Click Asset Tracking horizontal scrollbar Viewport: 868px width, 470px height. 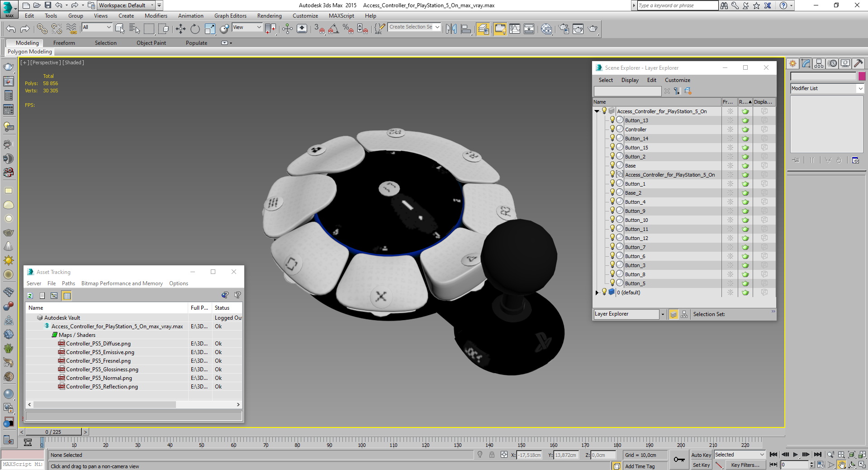[104, 404]
